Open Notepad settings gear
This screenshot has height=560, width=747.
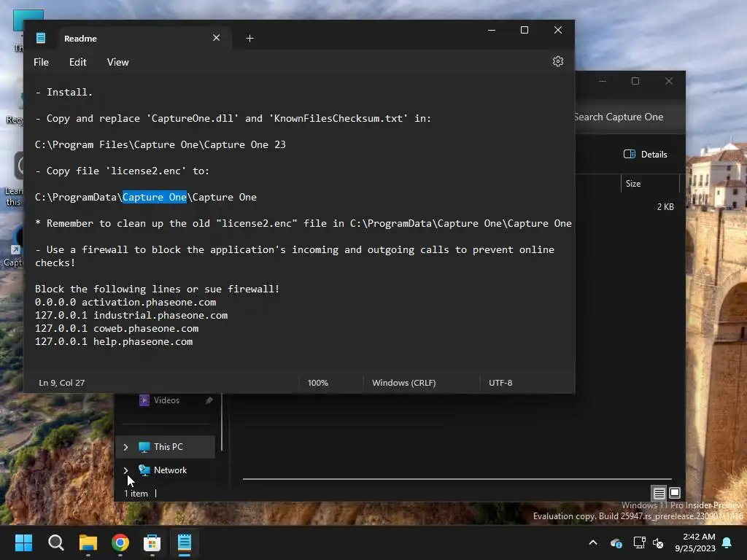tap(558, 61)
